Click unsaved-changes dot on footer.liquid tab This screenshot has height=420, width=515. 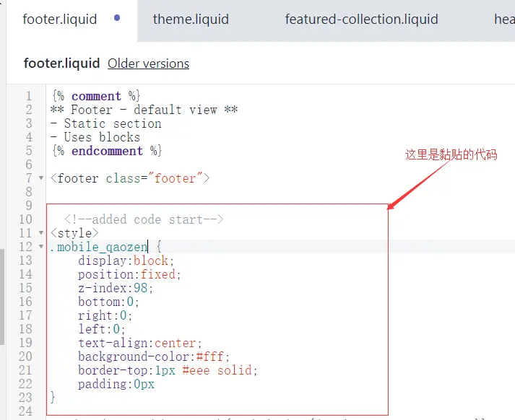click(x=117, y=18)
